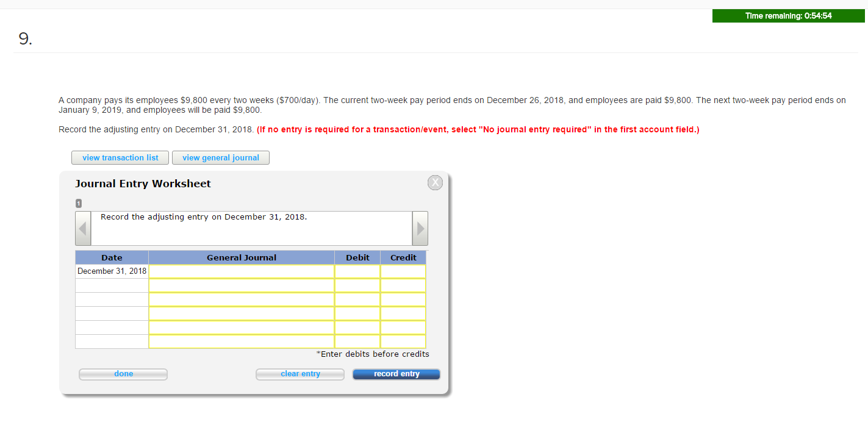This screenshot has height=444, width=868.
Task: Click the clear entry button
Action: [x=300, y=374]
